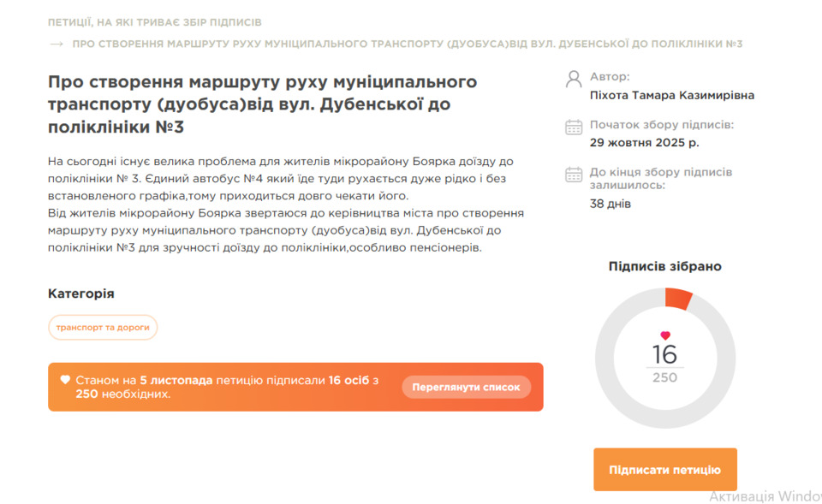The height and width of the screenshot is (504, 822).
Task: Go to 'Петиції, на які триває збір підписів'
Action: coord(155,22)
